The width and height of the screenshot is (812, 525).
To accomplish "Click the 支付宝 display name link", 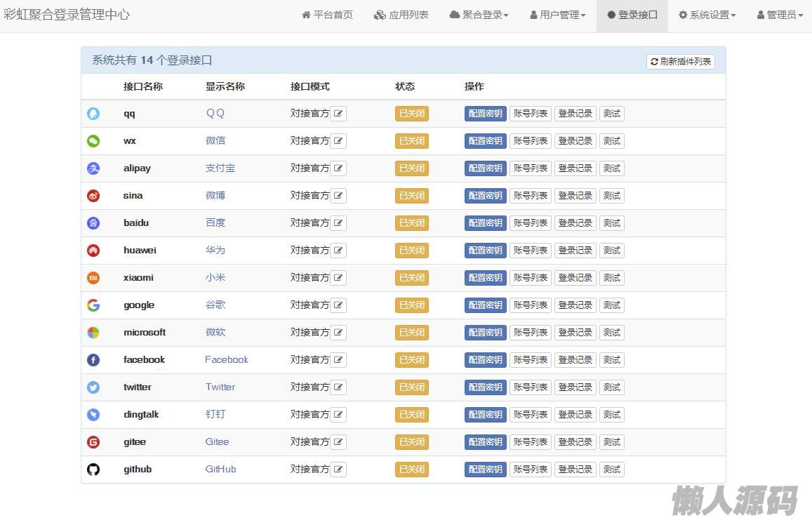I will tap(220, 168).
